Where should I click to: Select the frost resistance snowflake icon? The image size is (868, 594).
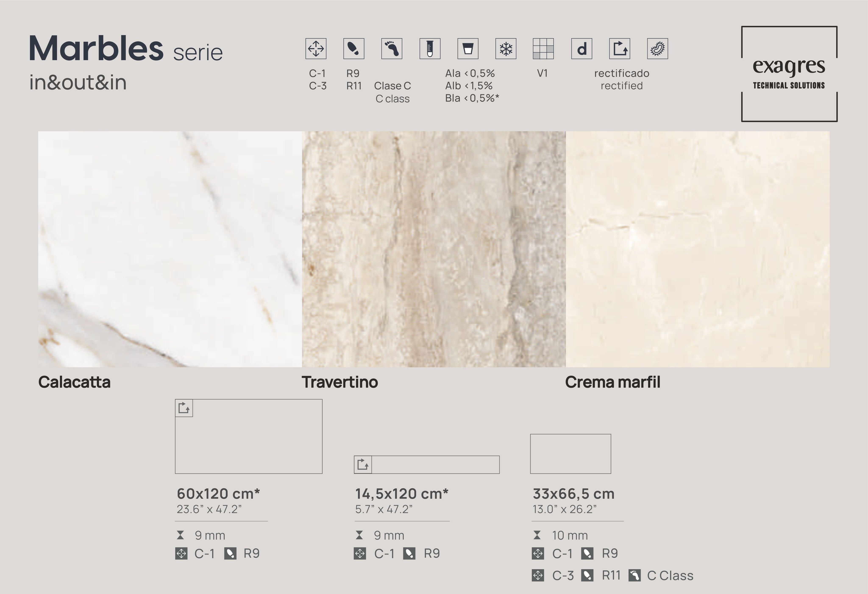[x=506, y=49]
